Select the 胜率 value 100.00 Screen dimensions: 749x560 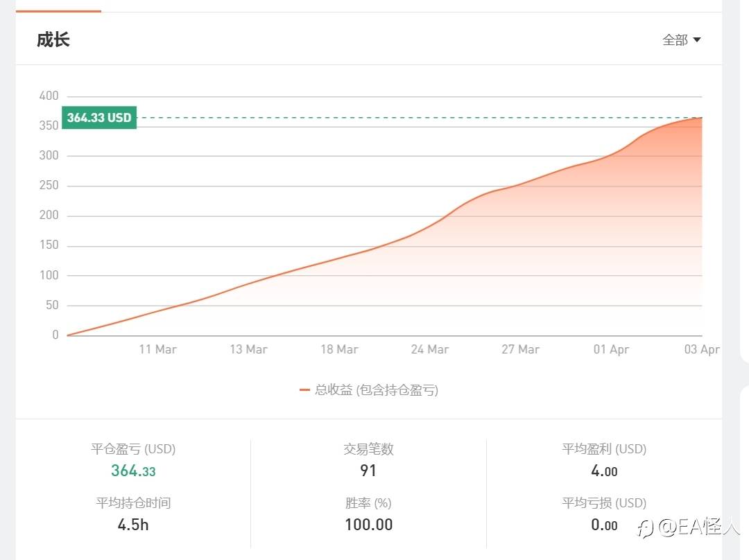pyautogui.click(x=368, y=525)
